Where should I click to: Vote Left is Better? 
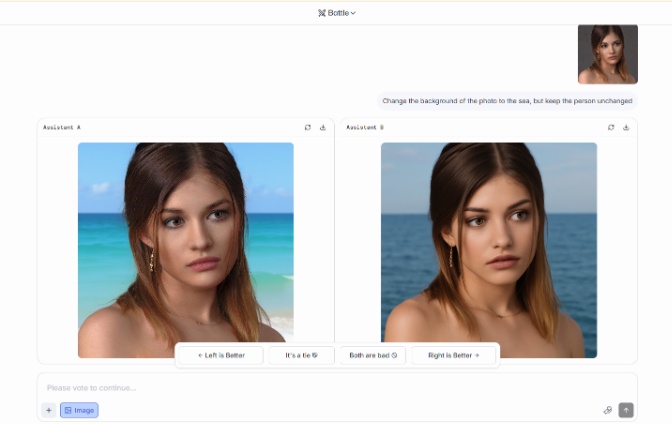(x=220, y=355)
